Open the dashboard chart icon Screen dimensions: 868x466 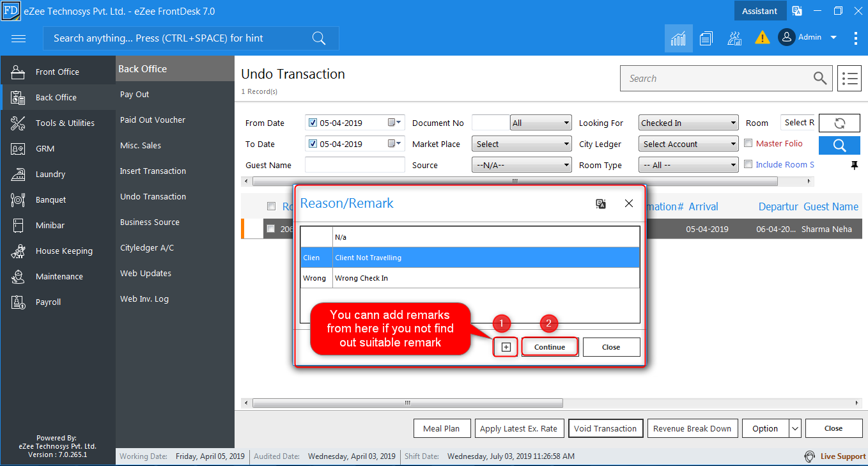tap(678, 38)
